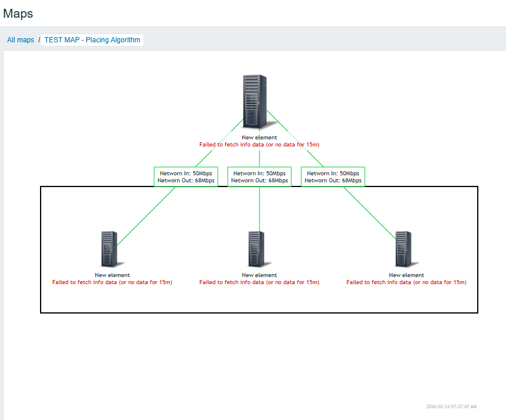Click the left link's Network In/Out label

[x=186, y=177]
